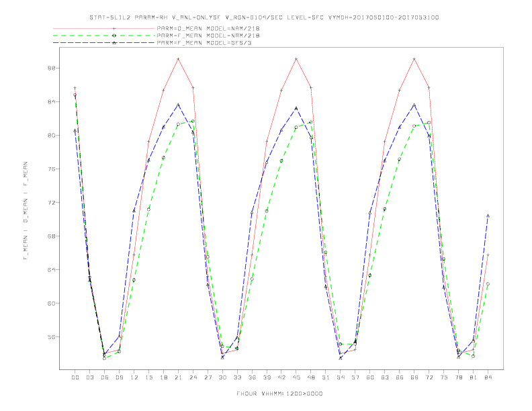Click x-axis forecast hour label 27
Screen dimensions: 532x411
[x=208, y=377]
